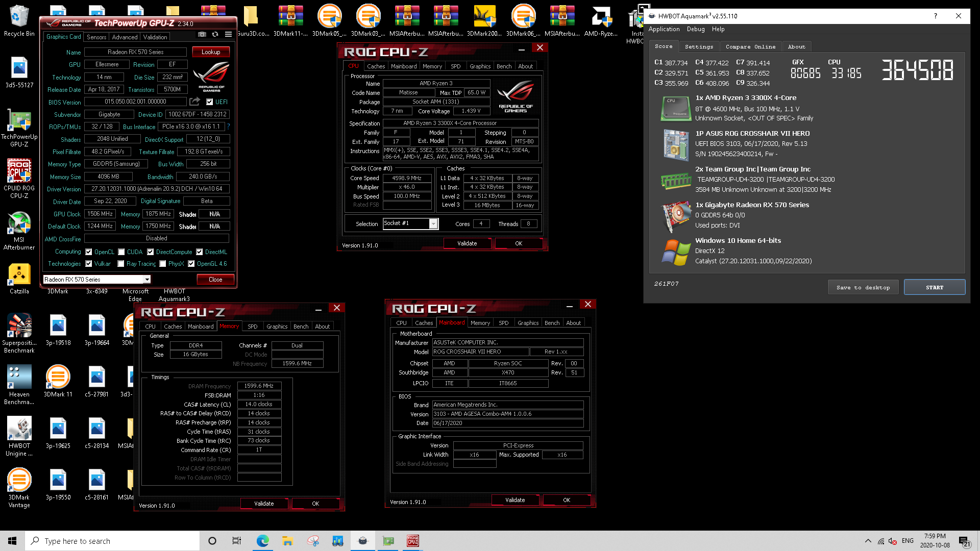The height and width of the screenshot is (551, 980).
Task: Select the 3DMark06 desktop icon
Action: tap(523, 21)
